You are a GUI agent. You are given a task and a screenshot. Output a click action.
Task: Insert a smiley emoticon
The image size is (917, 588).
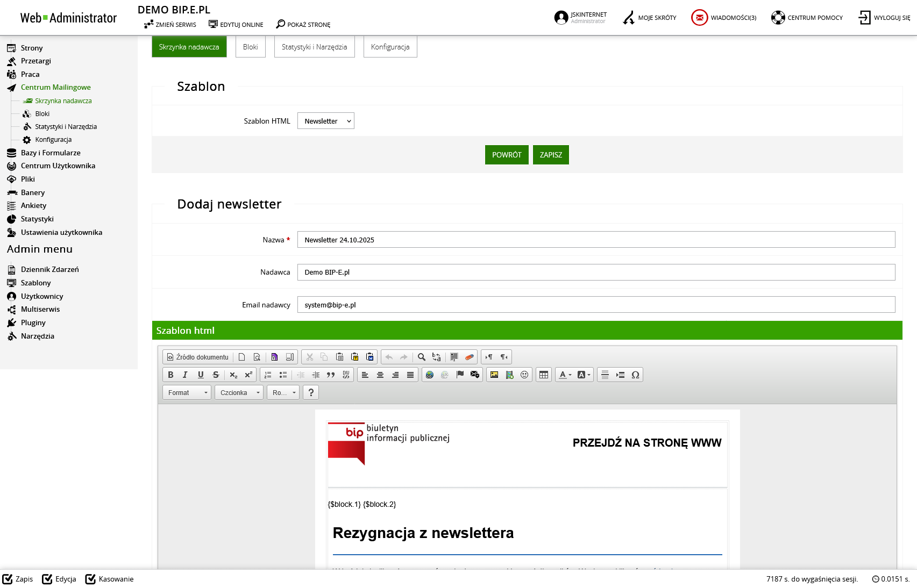[x=524, y=375]
